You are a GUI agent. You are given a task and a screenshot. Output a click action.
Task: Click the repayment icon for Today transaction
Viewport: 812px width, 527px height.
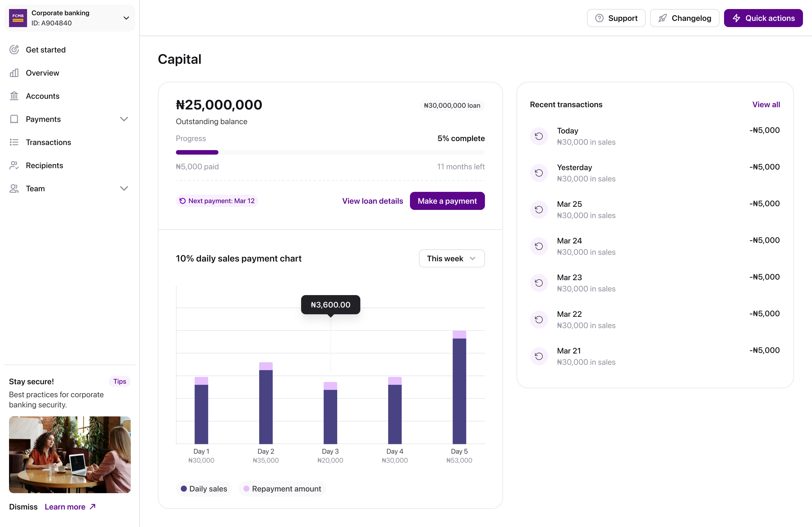click(539, 136)
